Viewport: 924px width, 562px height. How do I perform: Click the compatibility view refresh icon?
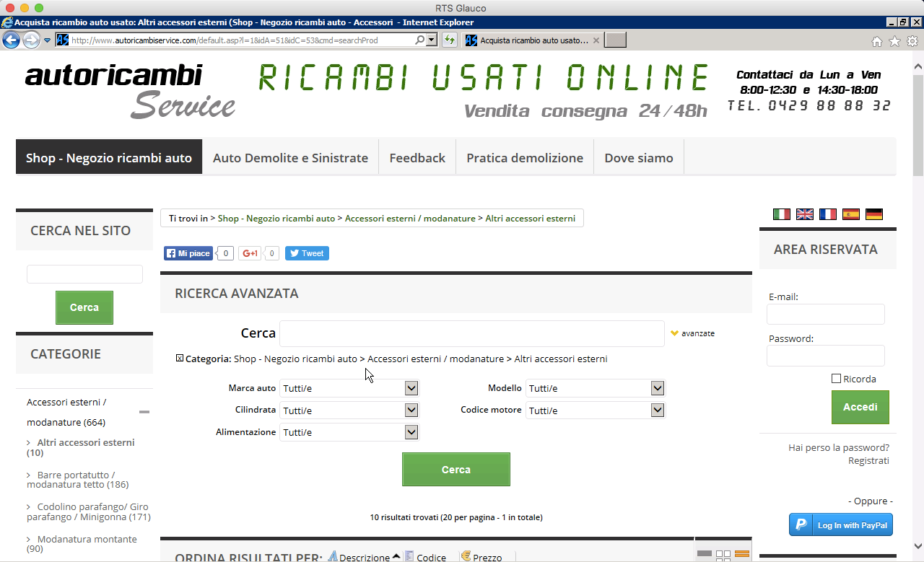click(450, 40)
